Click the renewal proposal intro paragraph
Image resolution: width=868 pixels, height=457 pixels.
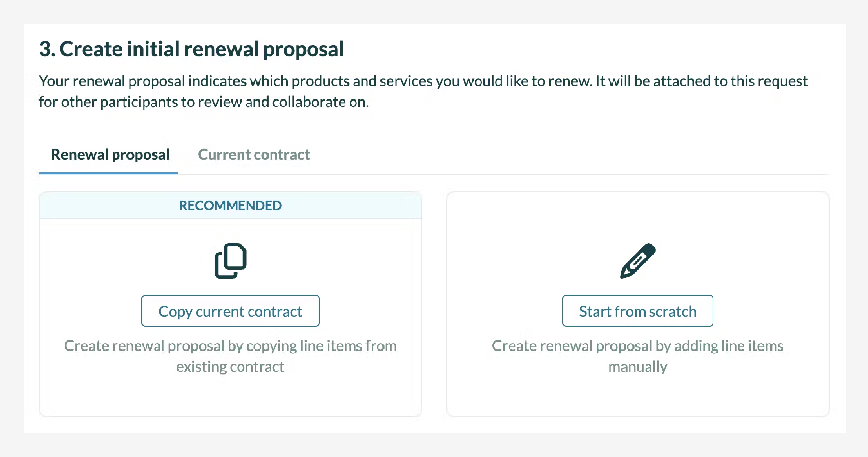[423, 81]
